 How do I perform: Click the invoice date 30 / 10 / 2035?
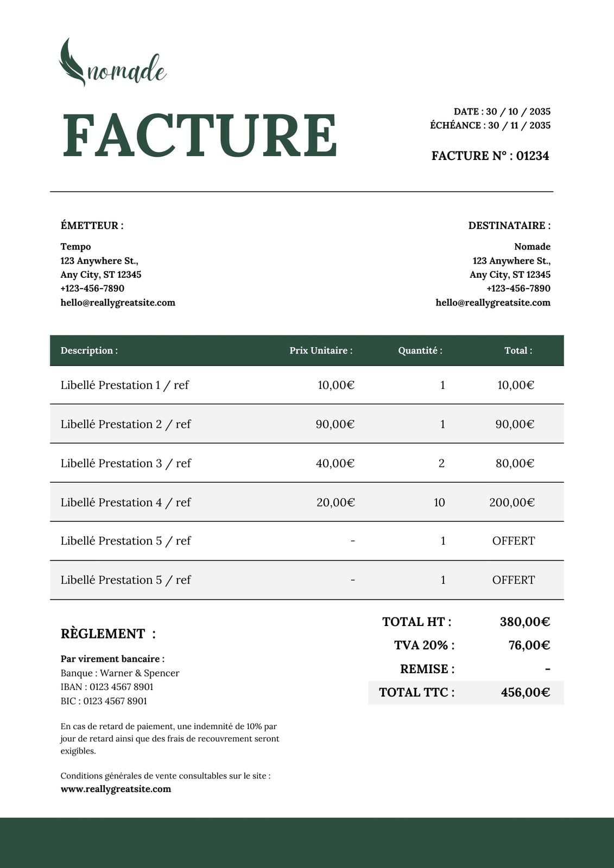(518, 112)
